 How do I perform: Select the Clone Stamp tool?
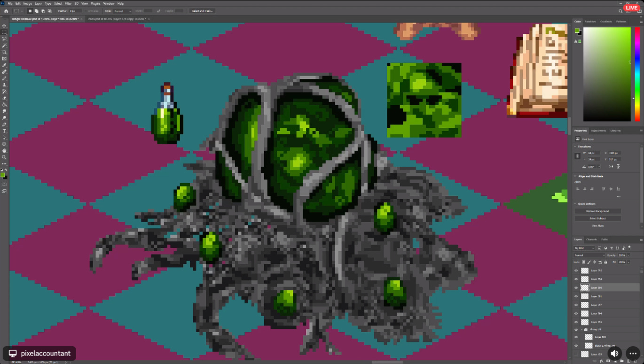4,85
